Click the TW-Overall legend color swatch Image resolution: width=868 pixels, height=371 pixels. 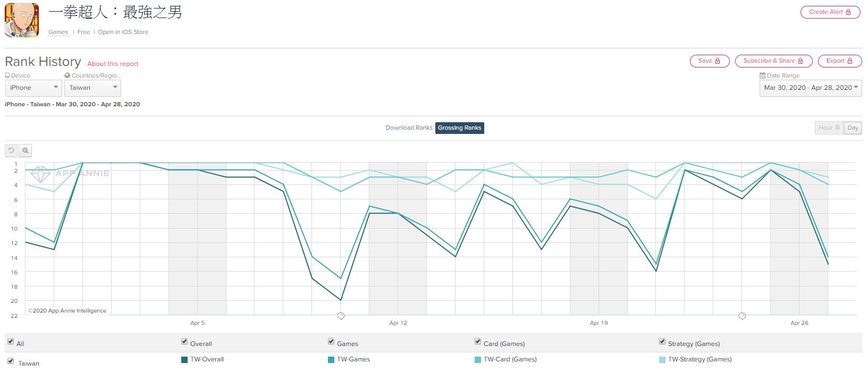coord(184,360)
